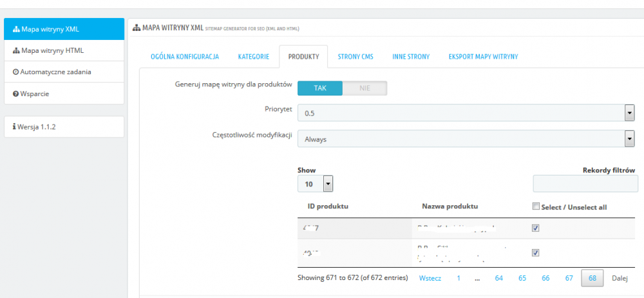Open the Show entries count dropdown
Viewport: 644px width, 298px height.
pos(315,184)
